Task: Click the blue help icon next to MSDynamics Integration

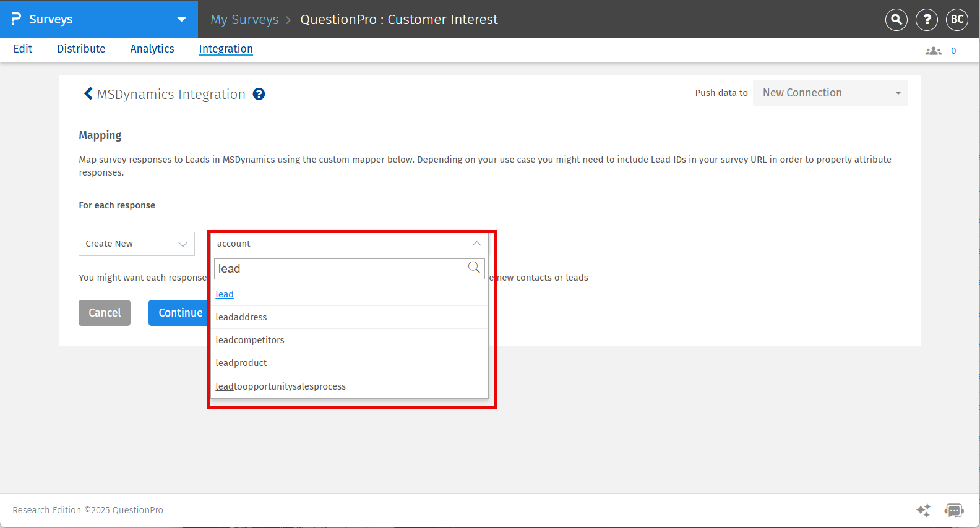Action: (x=259, y=94)
